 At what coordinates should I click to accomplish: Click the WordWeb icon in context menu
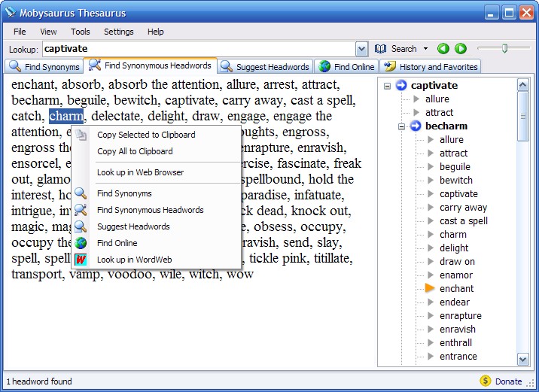point(81,260)
